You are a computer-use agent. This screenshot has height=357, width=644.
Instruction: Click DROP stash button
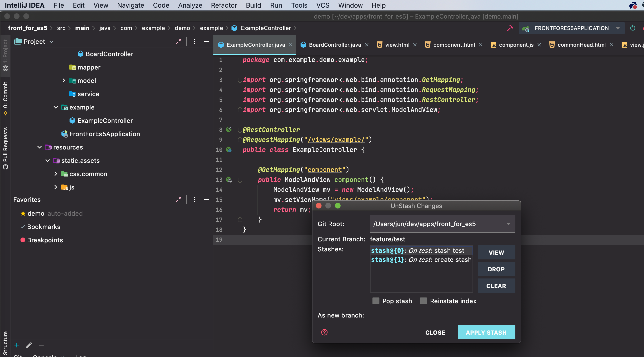(496, 269)
